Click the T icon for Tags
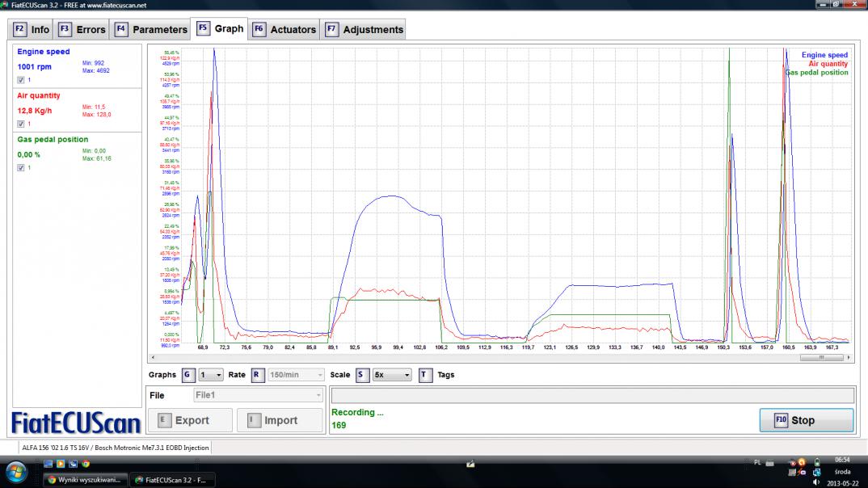The width and height of the screenshot is (868, 488). (426, 375)
